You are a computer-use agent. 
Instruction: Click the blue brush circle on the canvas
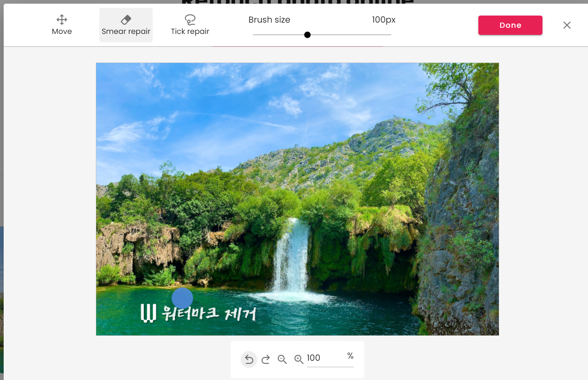tap(182, 298)
